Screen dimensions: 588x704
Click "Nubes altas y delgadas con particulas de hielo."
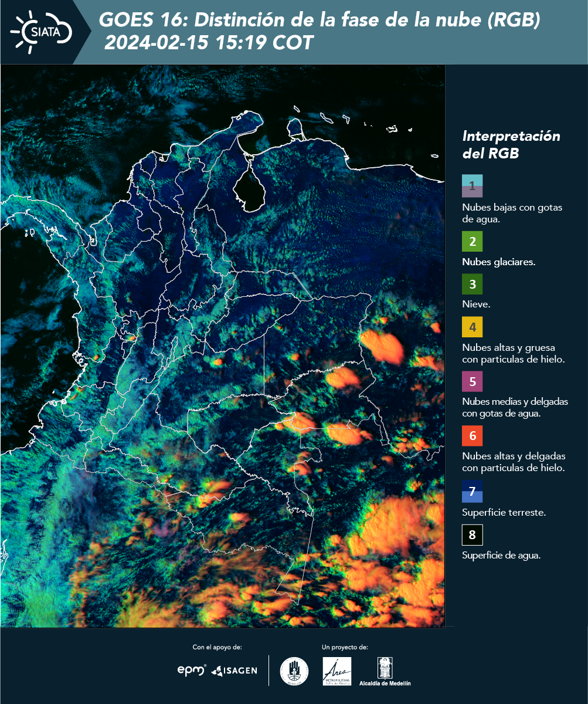[x=514, y=462]
